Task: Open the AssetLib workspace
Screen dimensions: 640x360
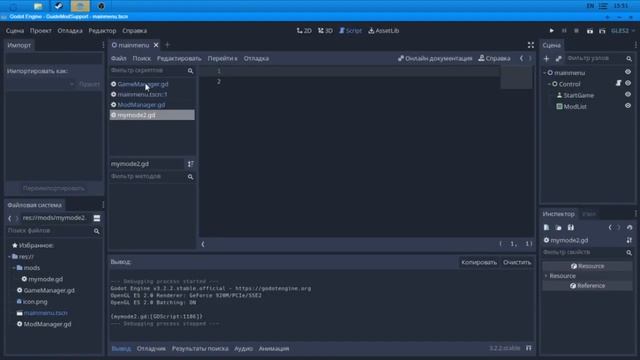Action: coord(384,31)
